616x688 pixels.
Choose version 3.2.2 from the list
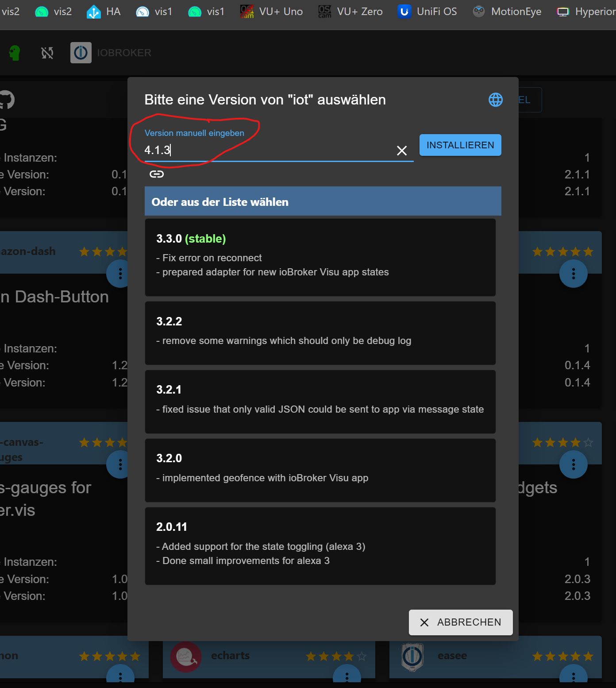pos(320,333)
